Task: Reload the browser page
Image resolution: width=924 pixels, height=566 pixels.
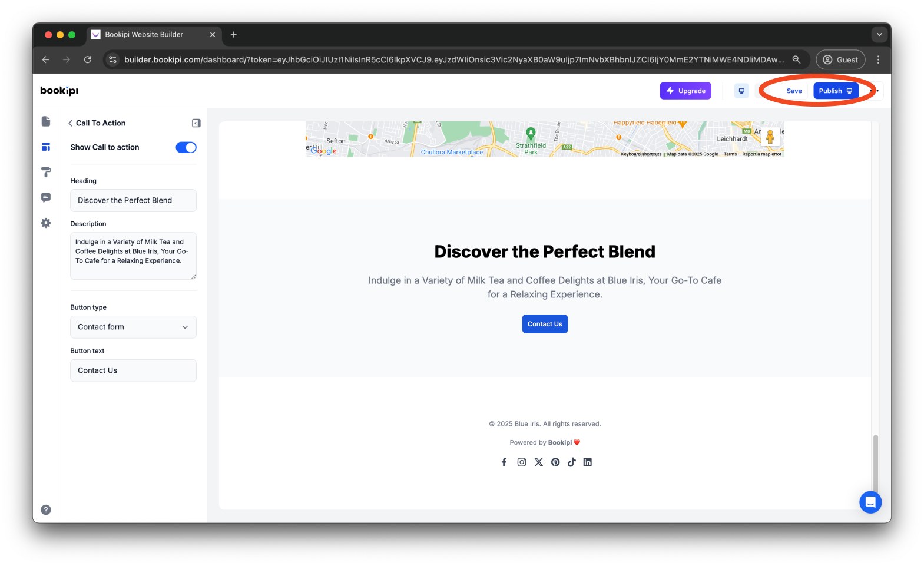Action: (88, 59)
